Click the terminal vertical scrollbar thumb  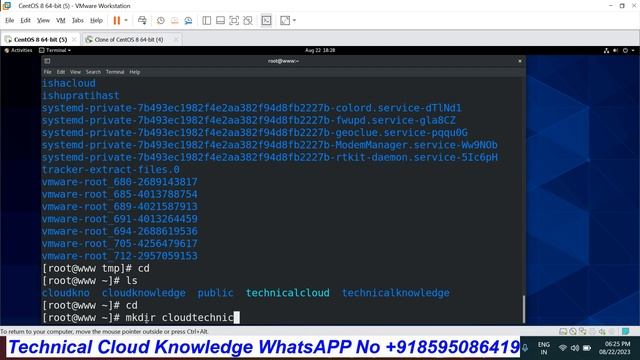tap(523, 309)
